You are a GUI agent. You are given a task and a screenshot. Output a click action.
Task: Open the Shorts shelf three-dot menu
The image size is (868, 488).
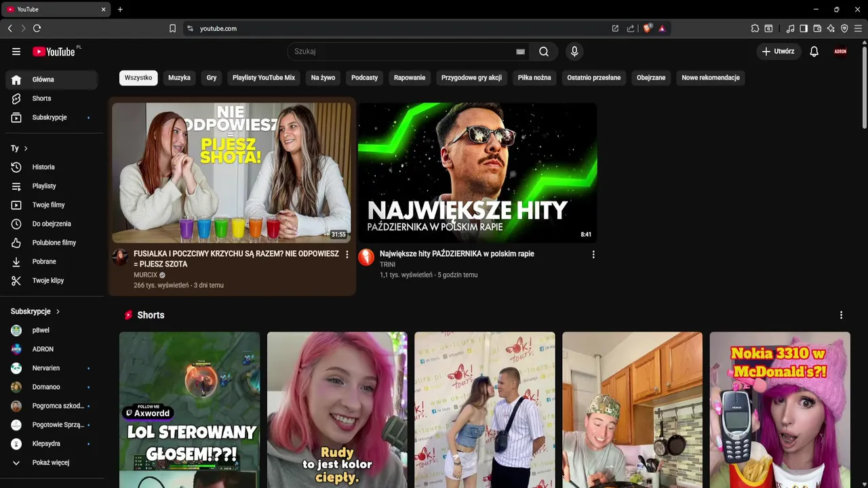841,315
